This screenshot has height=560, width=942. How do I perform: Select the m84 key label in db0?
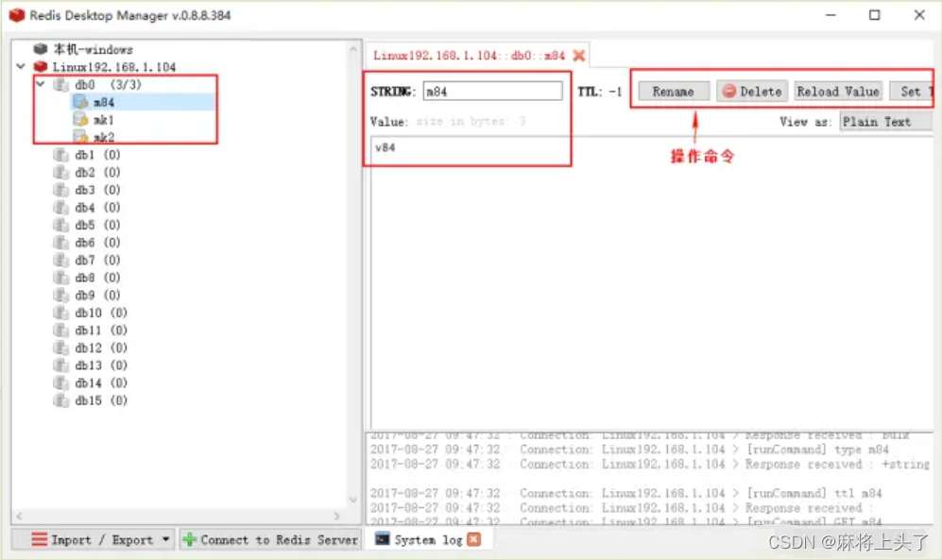click(x=104, y=102)
